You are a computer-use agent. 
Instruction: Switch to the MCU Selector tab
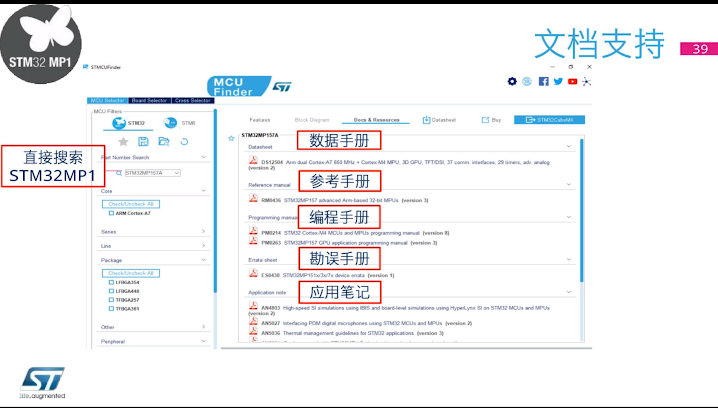pyautogui.click(x=107, y=100)
